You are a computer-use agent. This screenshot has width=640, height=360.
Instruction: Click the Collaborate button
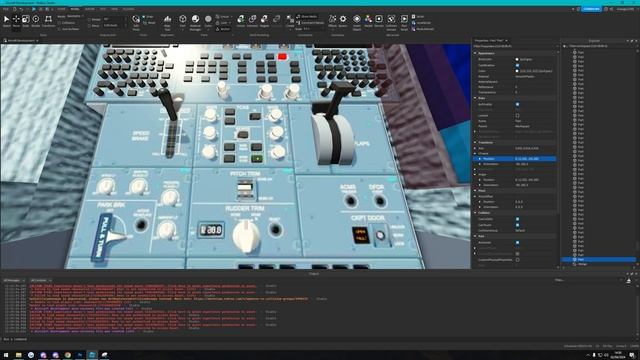click(x=591, y=9)
